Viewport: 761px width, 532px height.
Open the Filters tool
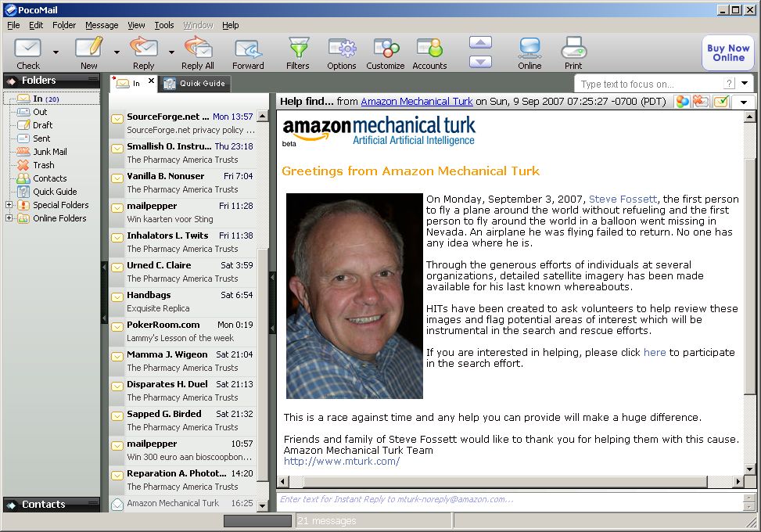(297, 53)
